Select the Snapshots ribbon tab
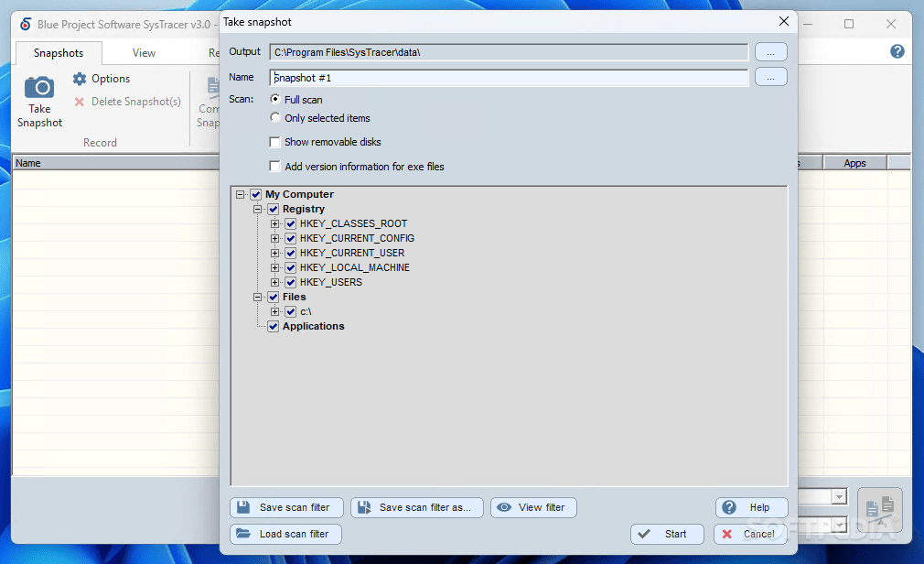The height and width of the screenshot is (564, 924). coord(59,53)
